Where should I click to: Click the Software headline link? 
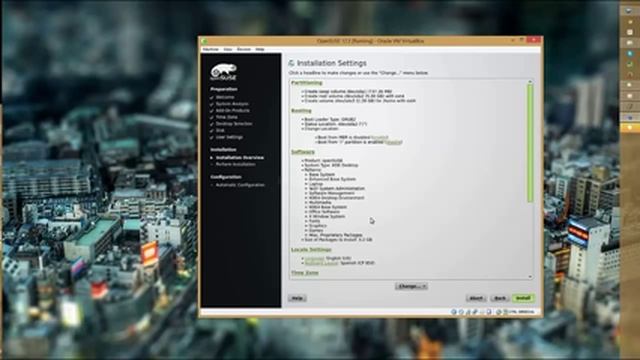pyautogui.click(x=303, y=152)
